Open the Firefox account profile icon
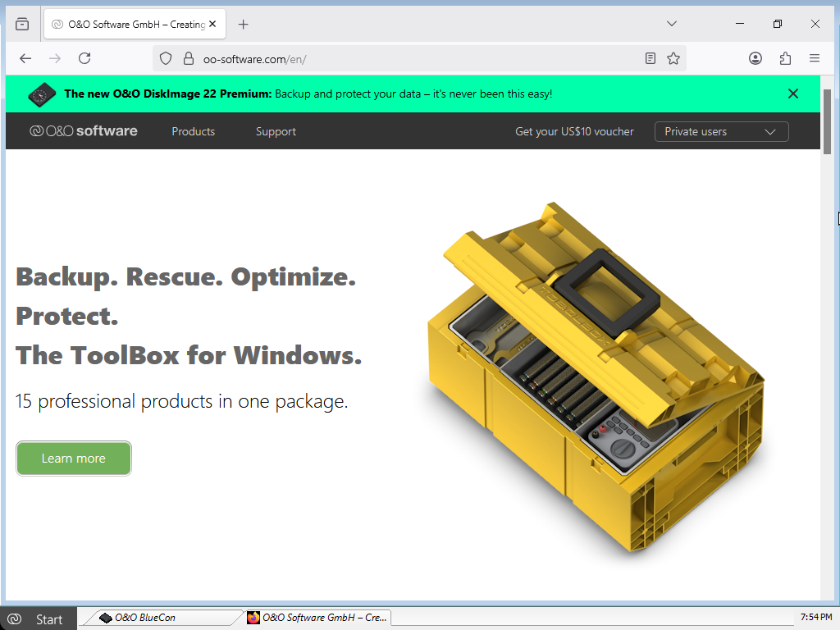The image size is (840, 630). 756,58
